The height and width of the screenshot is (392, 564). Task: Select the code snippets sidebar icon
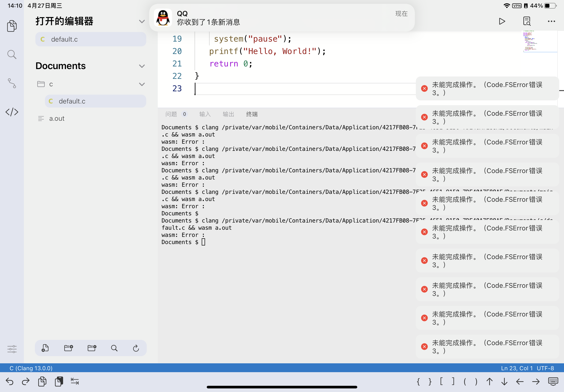click(x=11, y=112)
